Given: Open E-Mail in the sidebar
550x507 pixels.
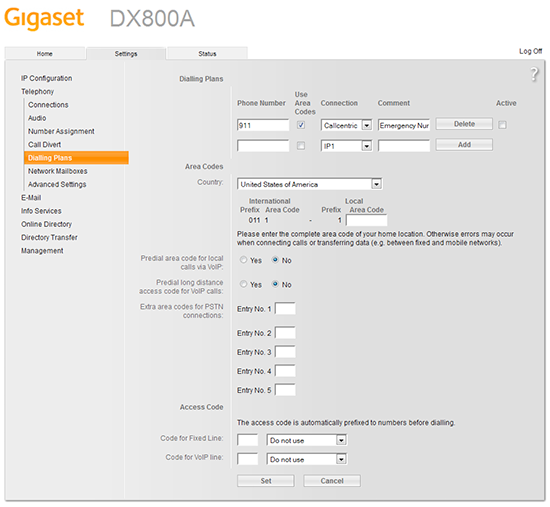Looking at the screenshot, I should (31, 198).
